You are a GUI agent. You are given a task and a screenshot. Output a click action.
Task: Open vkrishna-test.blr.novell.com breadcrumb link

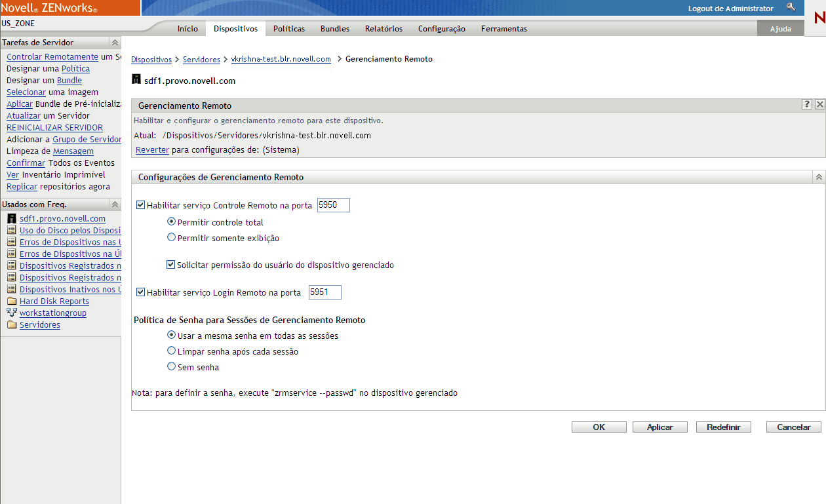(x=281, y=59)
